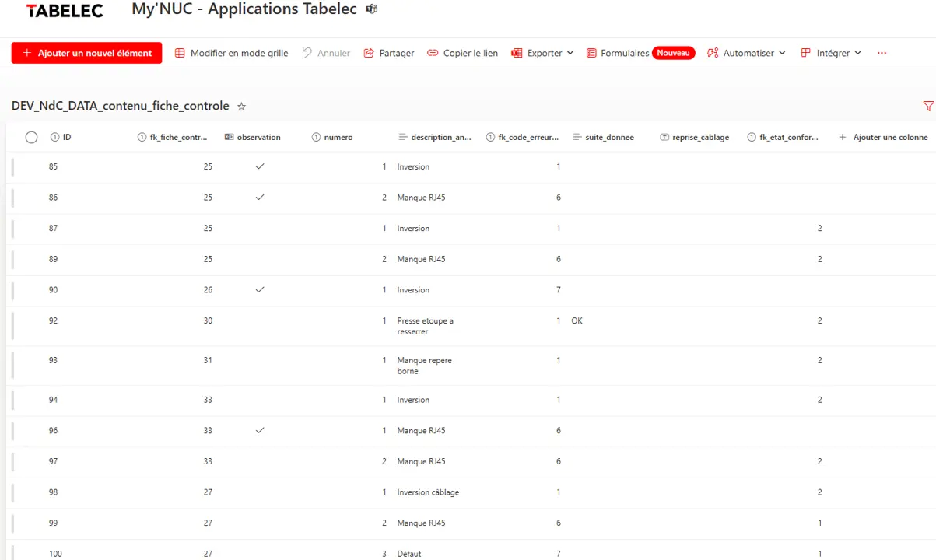Star the DEV_NdC_DATA_contenu_fiche_controle list
This screenshot has width=936, height=560.
(242, 106)
